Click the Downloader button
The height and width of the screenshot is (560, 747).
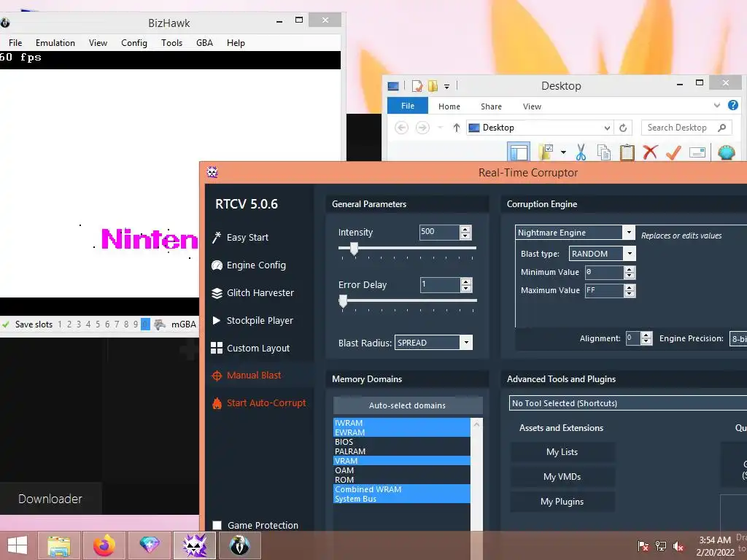point(50,499)
